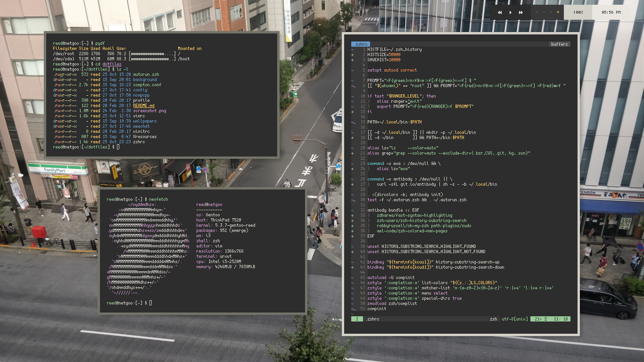Click the ael-code/zsh-colored-man-pages line
Screen dimensions: 644x362
point(412,231)
